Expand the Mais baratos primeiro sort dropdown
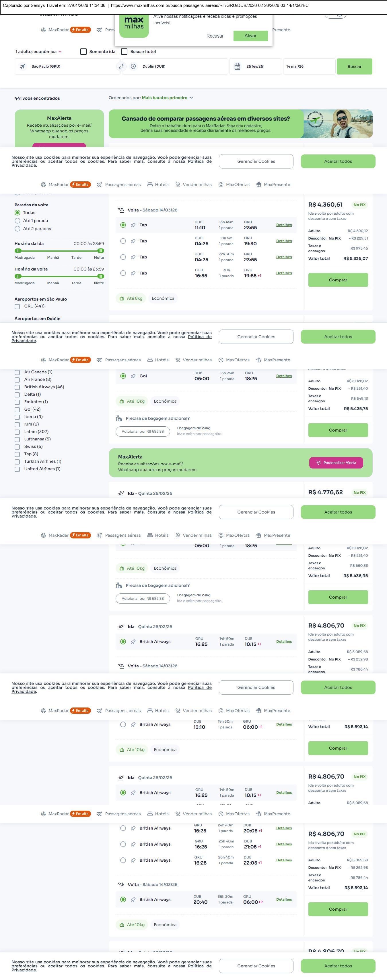Image resolution: width=387 pixels, height=980 pixels. (x=167, y=98)
